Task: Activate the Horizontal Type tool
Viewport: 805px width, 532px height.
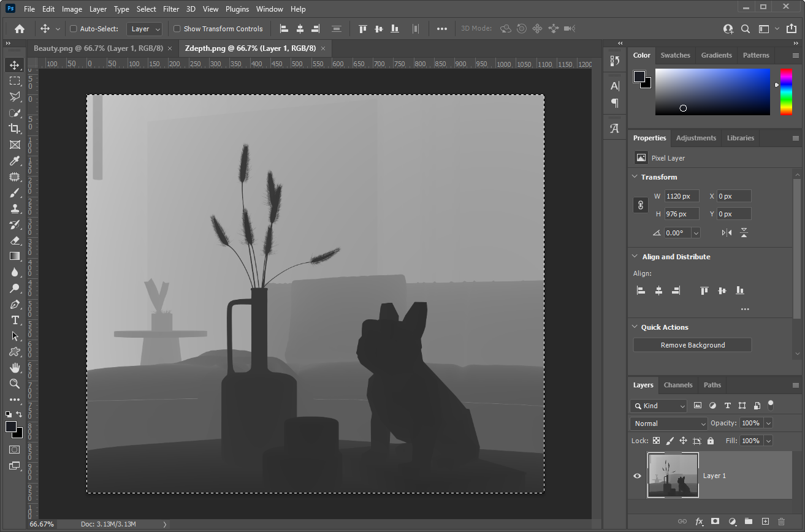Action: click(15, 320)
